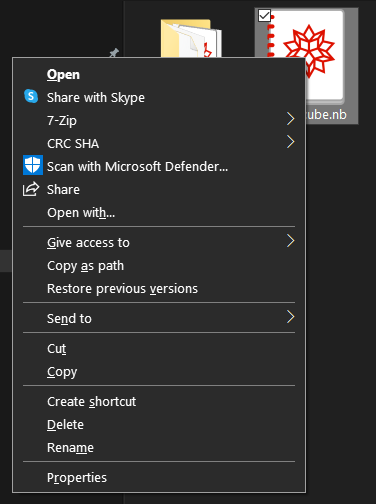
Task: Choose Copy as path
Action: pos(159,266)
